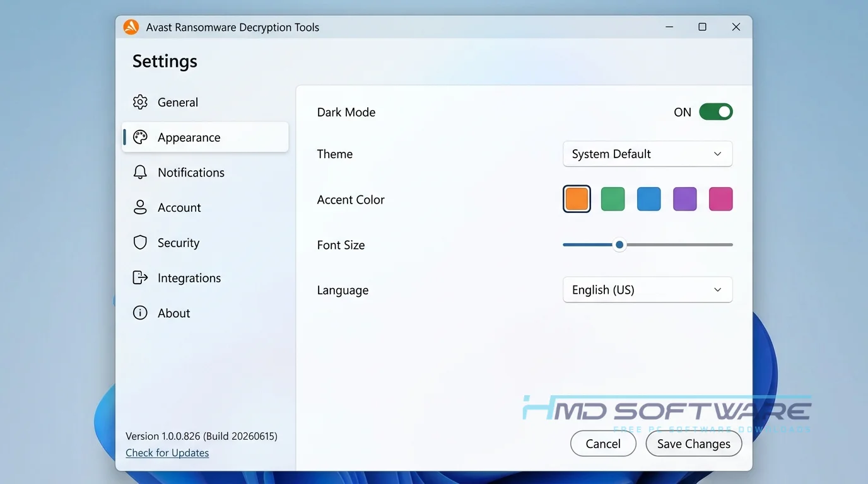The width and height of the screenshot is (868, 484).
Task: Click the General gear icon
Action: point(140,102)
